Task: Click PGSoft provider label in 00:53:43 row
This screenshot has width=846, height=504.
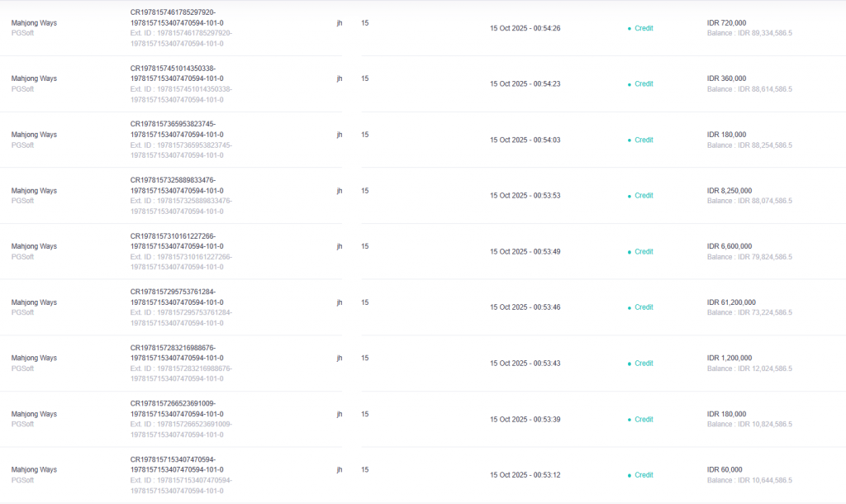Action: pyautogui.click(x=22, y=368)
